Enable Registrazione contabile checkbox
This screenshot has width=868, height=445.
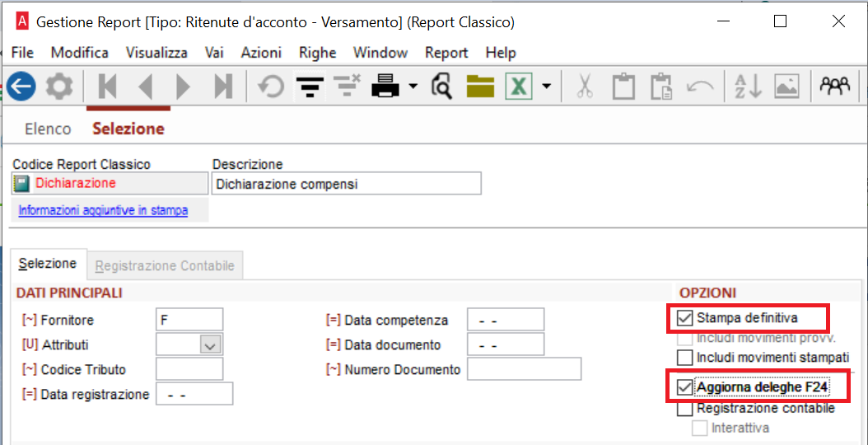coord(685,409)
